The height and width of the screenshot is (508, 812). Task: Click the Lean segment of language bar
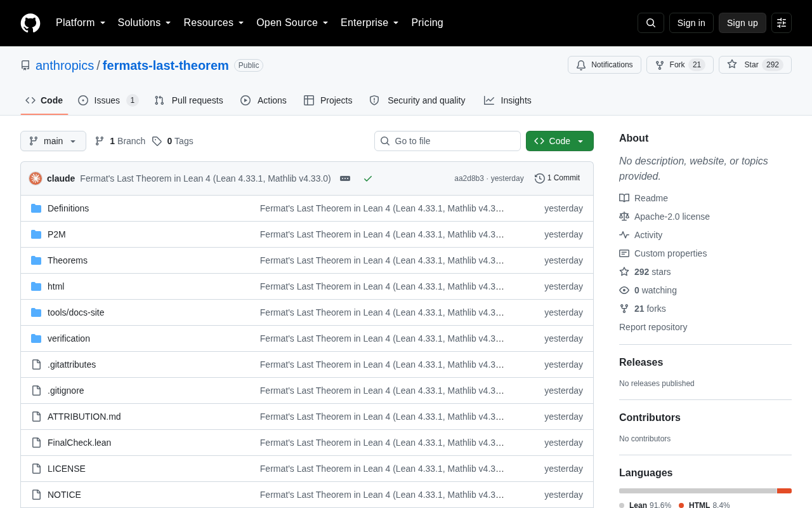tap(698, 491)
